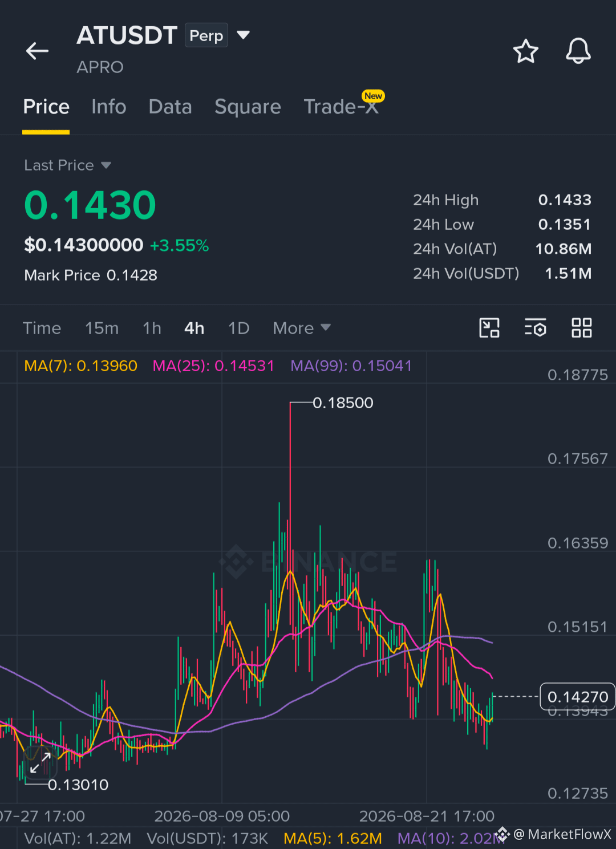
Task: Click the 2026-08-21 17:00 date axis label
Action: pyautogui.click(x=427, y=816)
